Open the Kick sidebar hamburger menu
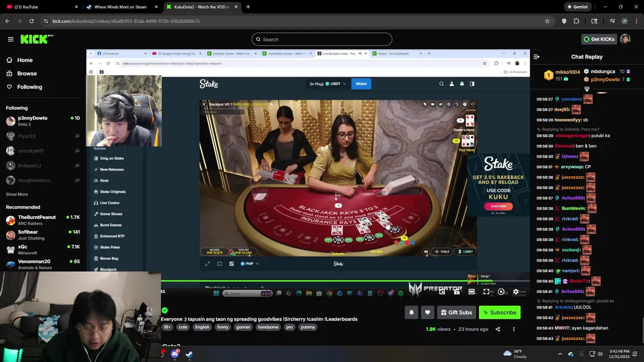The height and width of the screenshot is (362, 644). coord(11,39)
